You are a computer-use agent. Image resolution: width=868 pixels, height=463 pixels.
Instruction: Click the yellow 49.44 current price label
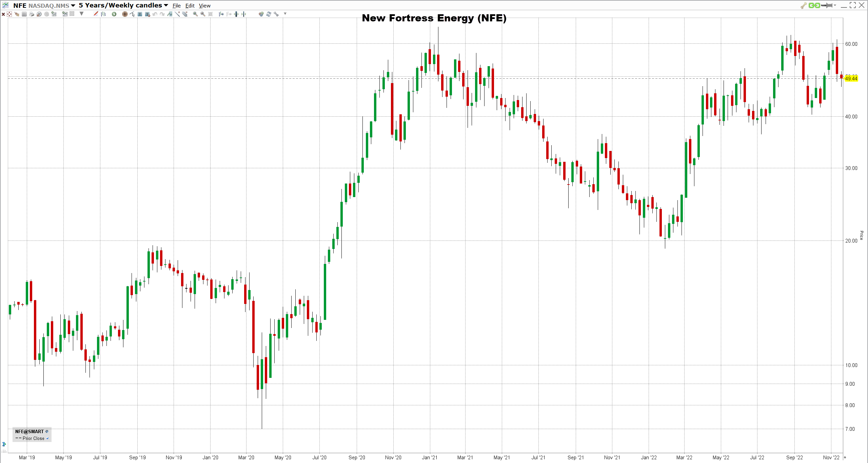click(851, 78)
